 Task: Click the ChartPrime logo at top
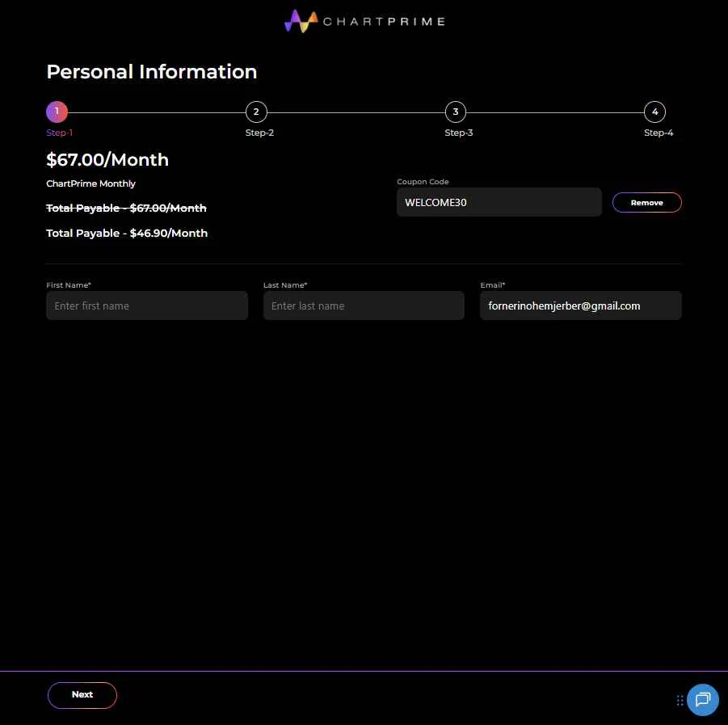click(x=365, y=21)
